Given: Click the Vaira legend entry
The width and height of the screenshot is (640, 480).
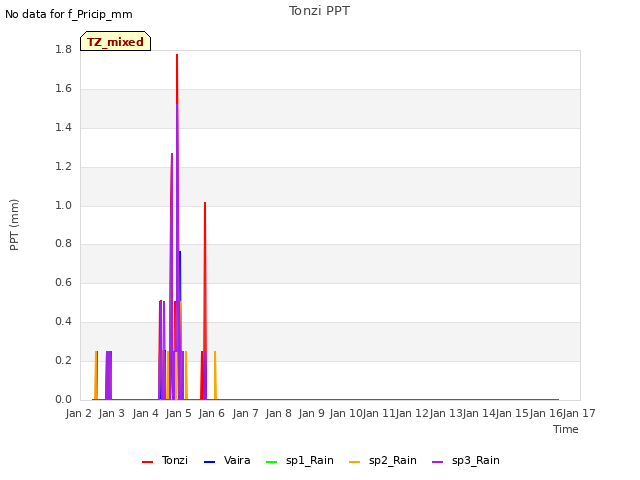Looking at the screenshot, I should point(227,460).
